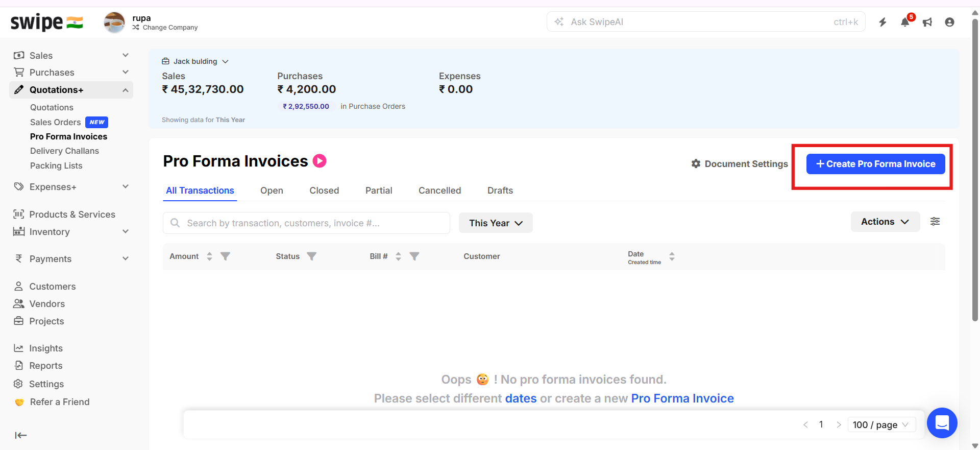This screenshot has width=980, height=450.
Task: Switch to the Open tab
Action: 272,191
